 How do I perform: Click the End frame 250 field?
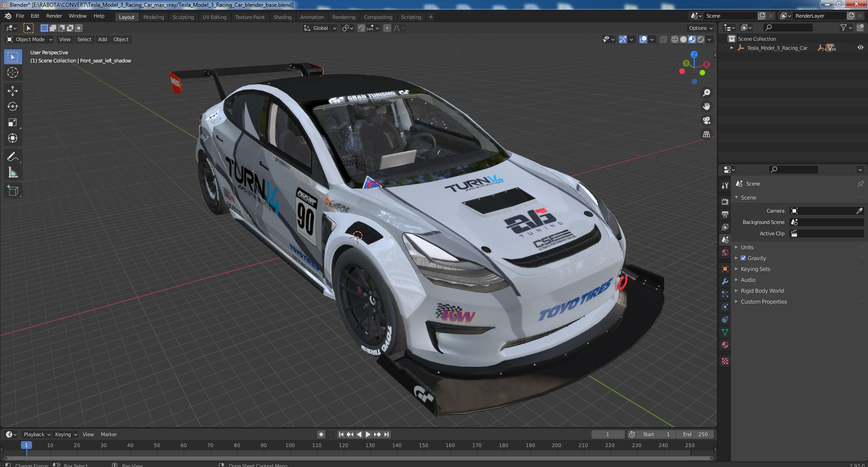coord(695,434)
